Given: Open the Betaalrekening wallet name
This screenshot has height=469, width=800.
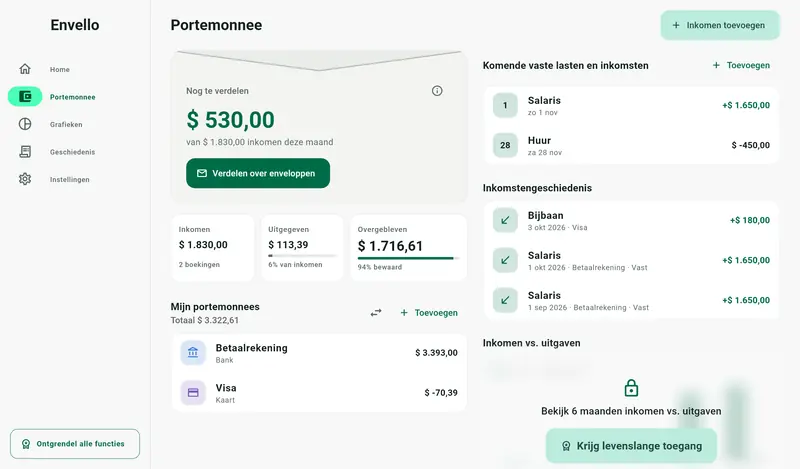Looking at the screenshot, I should tap(252, 348).
